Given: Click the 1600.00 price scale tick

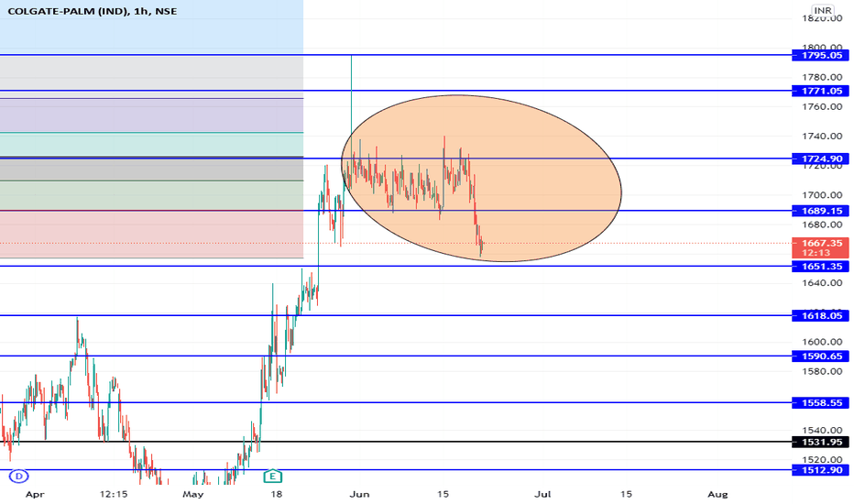Looking at the screenshot, I should 822,342.
